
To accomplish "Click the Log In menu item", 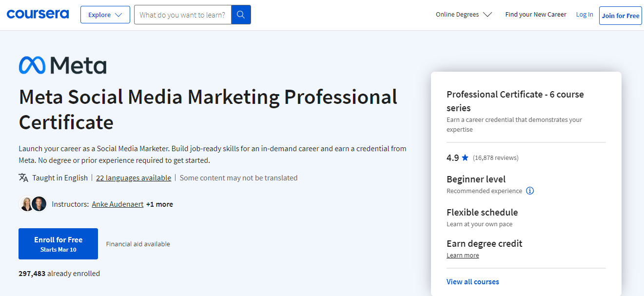I will pyautogui.click(x=585, y=14).
